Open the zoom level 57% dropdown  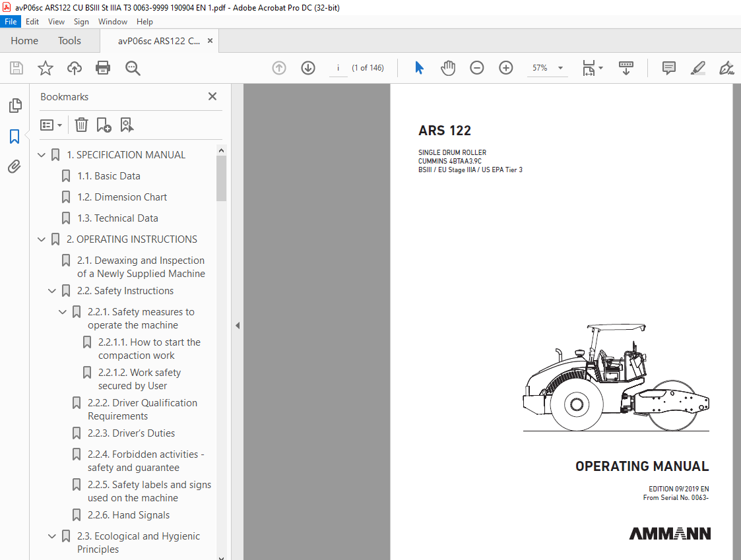[x=560, y=68]
